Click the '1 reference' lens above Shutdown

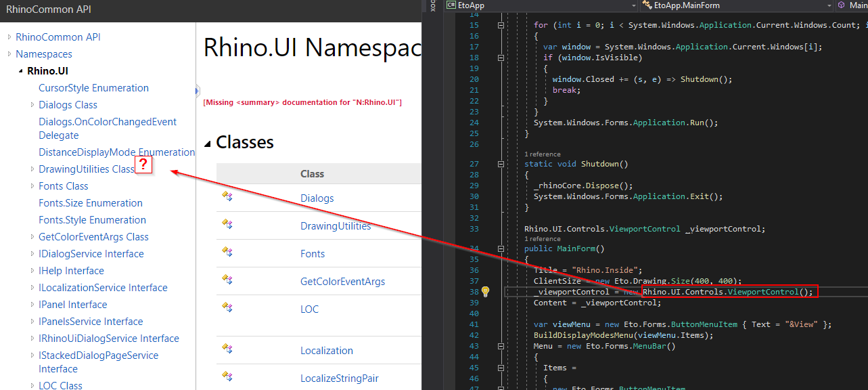pos(543,154)
